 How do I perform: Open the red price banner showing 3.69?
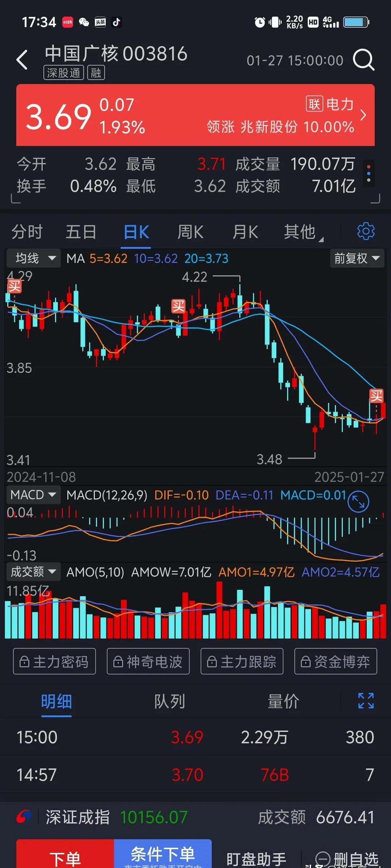point(195,115)
